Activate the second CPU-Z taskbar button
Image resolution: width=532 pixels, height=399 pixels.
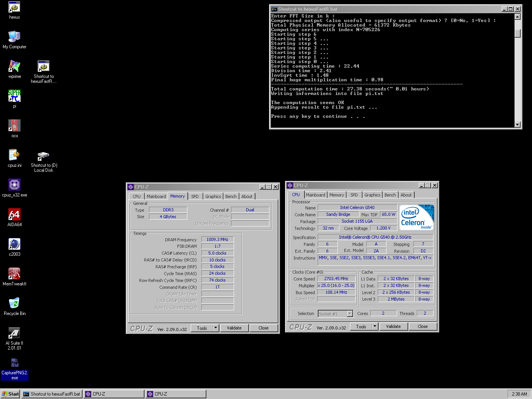[x=176, y=394]
